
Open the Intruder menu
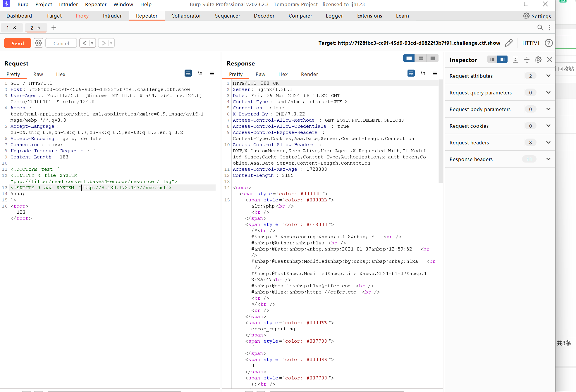click(68, 4)
